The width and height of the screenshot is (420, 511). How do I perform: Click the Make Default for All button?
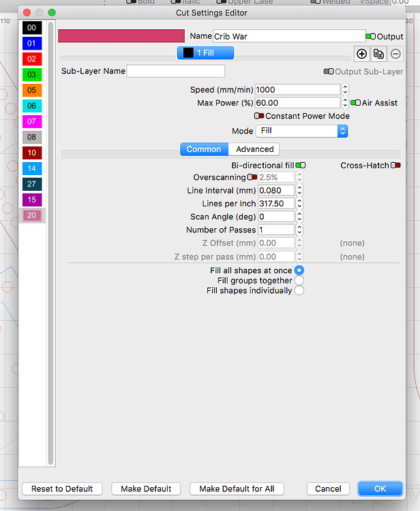236,489
